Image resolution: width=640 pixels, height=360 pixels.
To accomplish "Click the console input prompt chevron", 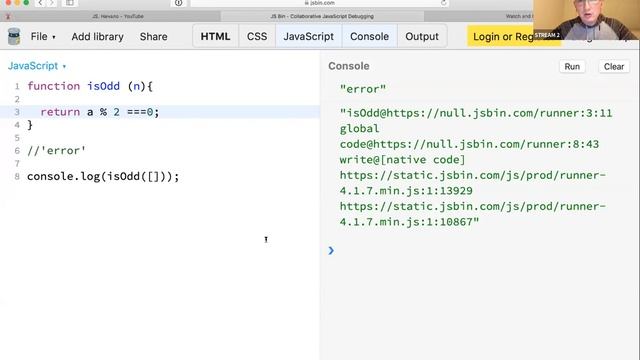I will point(331,251).
